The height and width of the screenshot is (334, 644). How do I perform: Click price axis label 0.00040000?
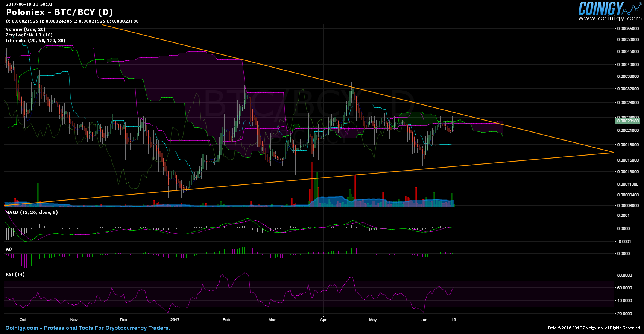pyautogui.click(x=628, y=65)
